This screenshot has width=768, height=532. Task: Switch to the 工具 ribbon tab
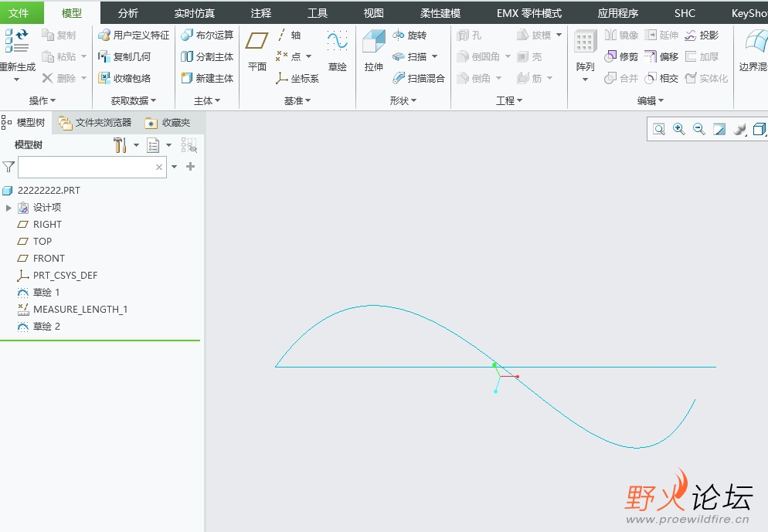click(317, 13)
